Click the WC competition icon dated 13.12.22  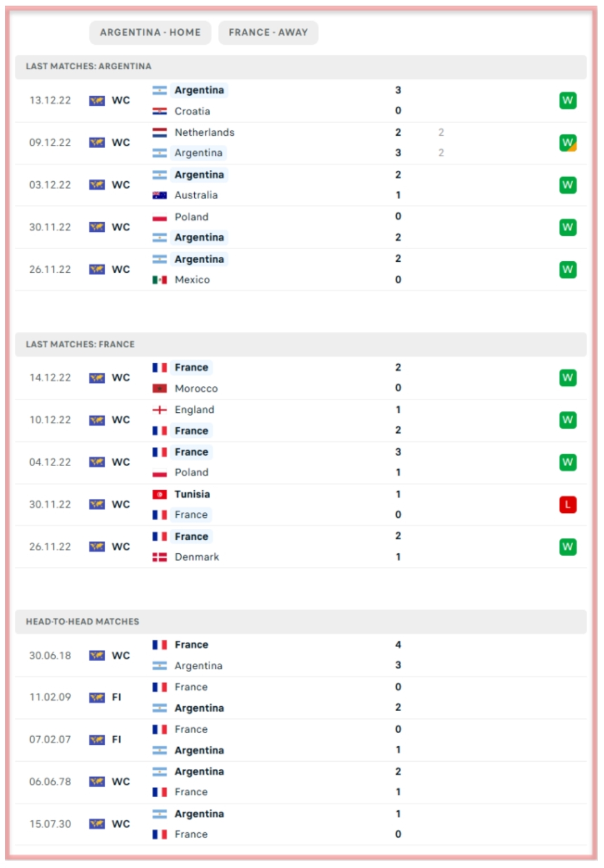(x=97, y=101)
